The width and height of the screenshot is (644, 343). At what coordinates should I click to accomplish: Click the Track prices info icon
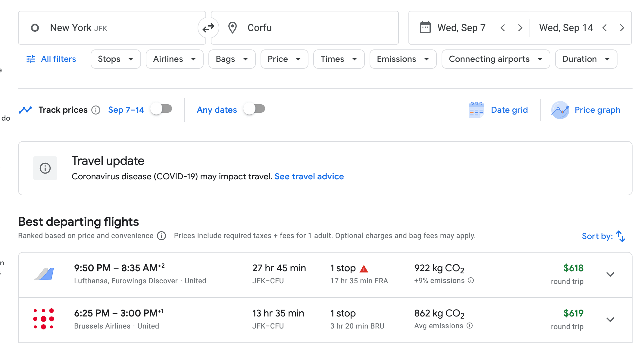pos(96,110)
